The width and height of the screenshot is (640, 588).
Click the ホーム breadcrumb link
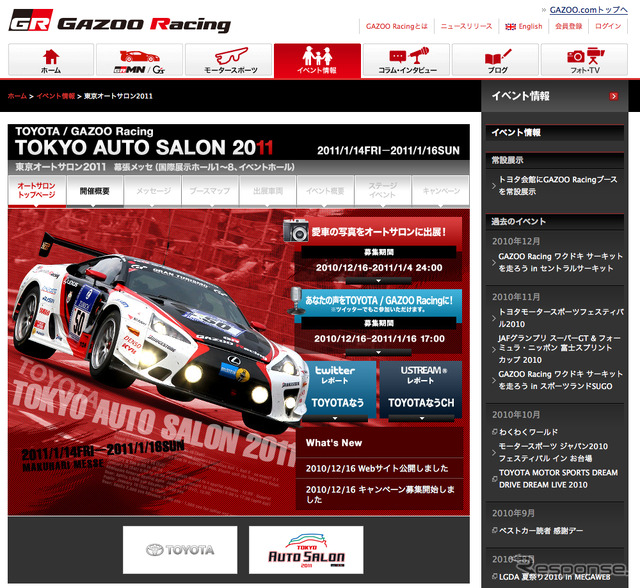17,96
